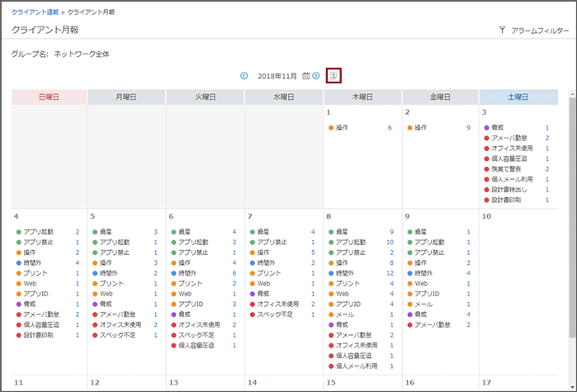Click the 時間外 count 6 on day 6

(x=234, y=273)
